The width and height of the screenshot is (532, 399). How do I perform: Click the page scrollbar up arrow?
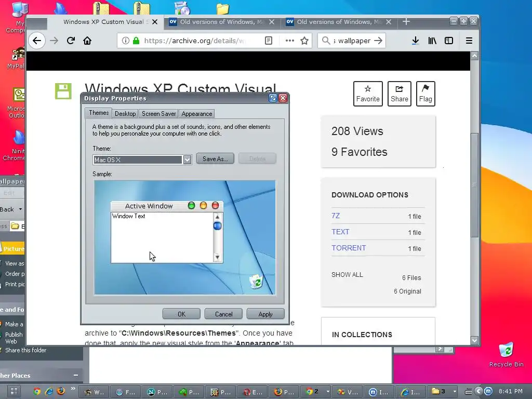475,56
